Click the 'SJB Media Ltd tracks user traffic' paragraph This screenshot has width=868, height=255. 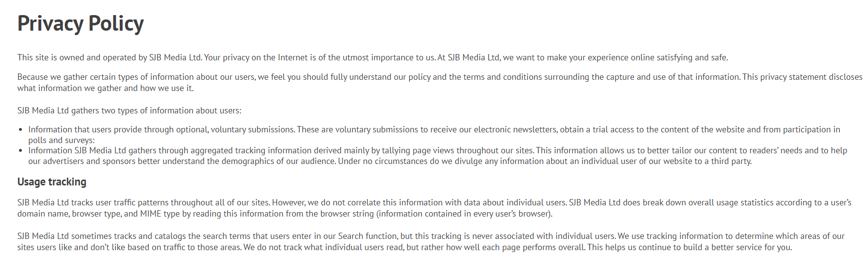coord(434,208)
